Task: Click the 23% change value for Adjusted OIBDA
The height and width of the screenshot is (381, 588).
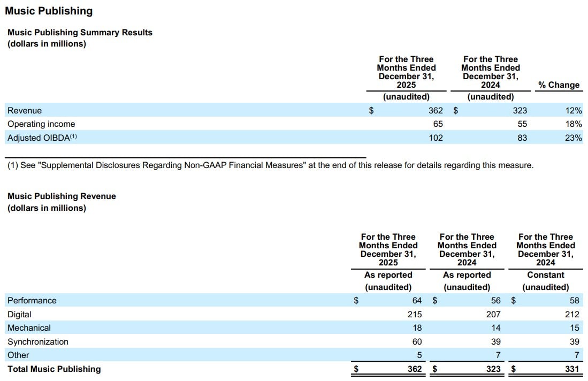Action: point(574,138)
